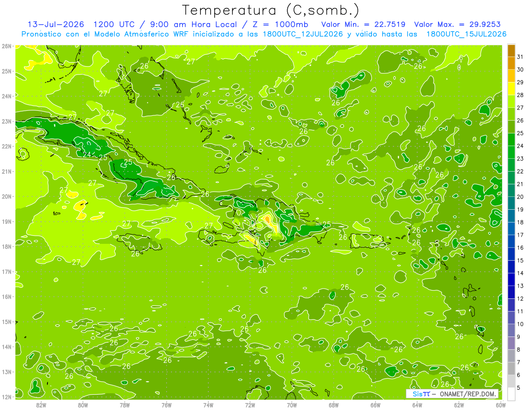
Task: Click the brown top swatch of color scale
Action: pos(511,51)
